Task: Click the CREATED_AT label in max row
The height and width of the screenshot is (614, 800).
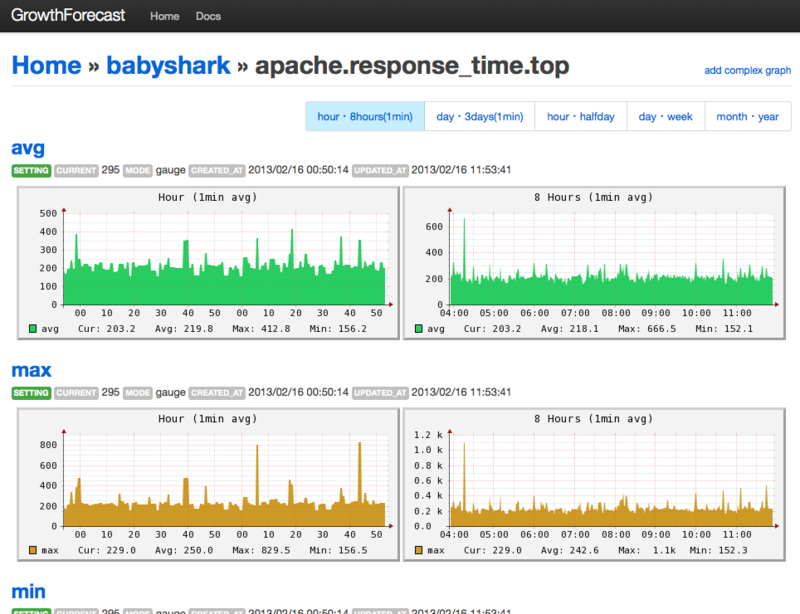Action: click(x=217, y=393)
